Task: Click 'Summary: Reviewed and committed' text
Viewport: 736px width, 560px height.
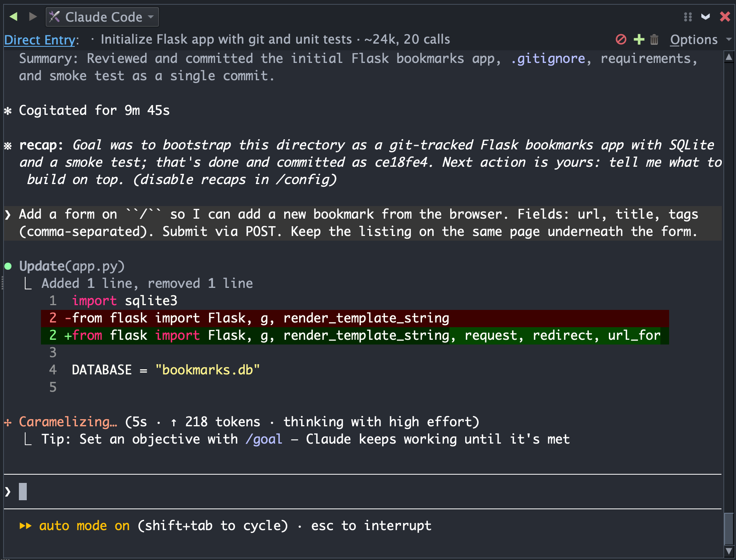Action: (x=358, y=67)
